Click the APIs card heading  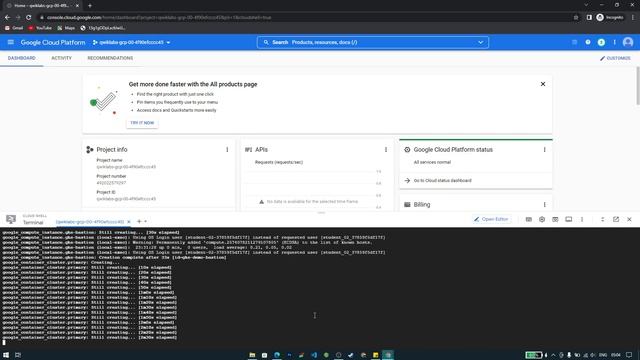[261, 150]
